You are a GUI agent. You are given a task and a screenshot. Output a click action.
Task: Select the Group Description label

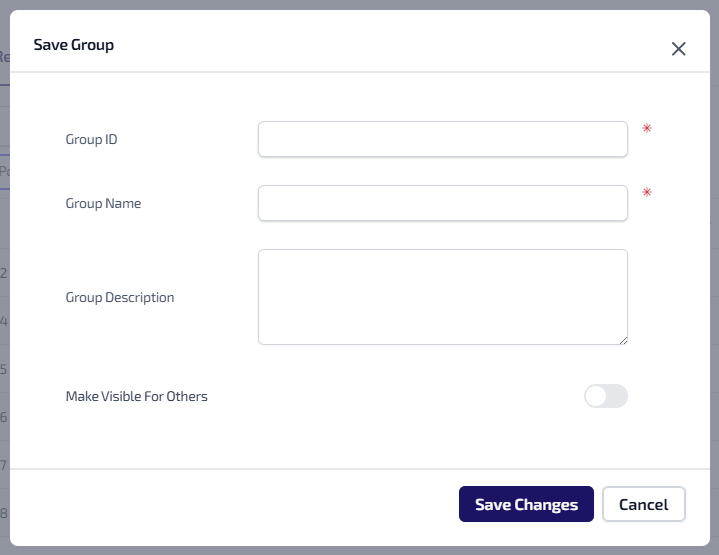click(119, 297)
